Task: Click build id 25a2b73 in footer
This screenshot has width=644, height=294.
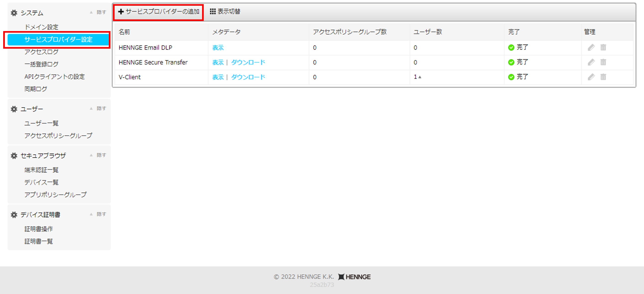Action: tap(322, 285)
